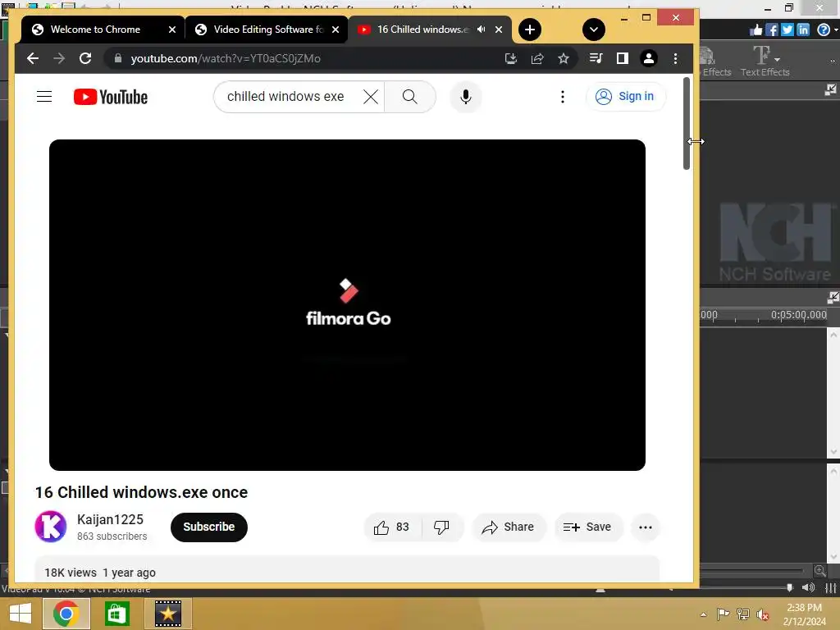
Task: Dislike the video
Action: tap(441, 527)
